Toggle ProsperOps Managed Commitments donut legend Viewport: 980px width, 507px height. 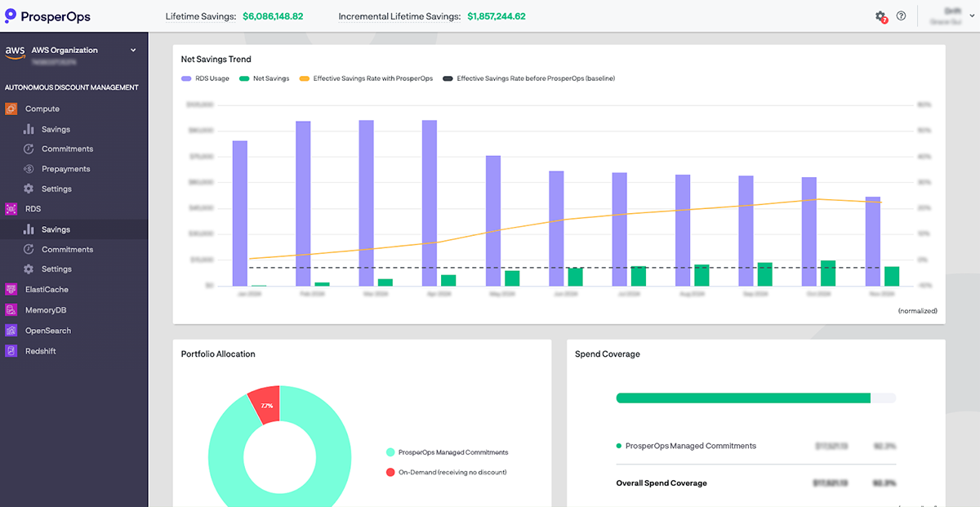pos(447,452)
